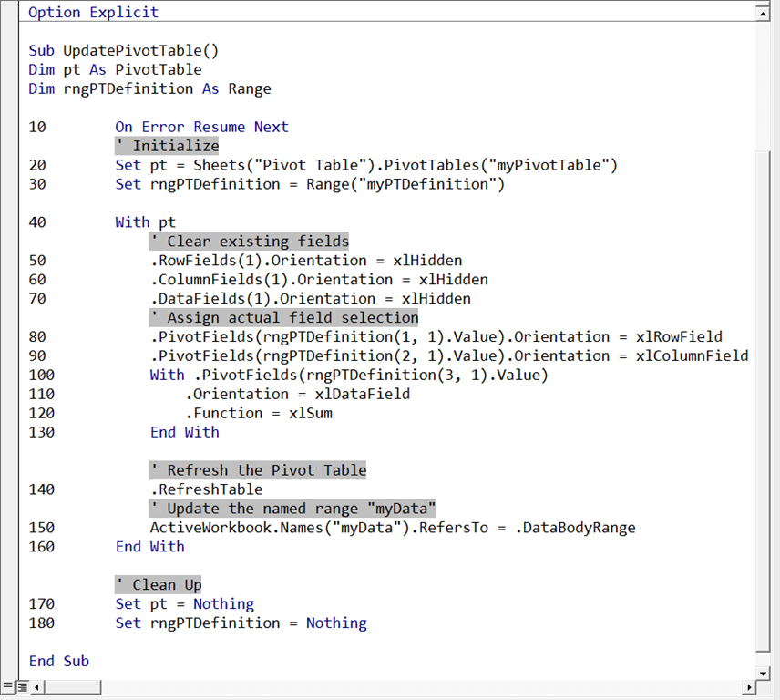Click '.Function = xlSum' line
The height and width of the screenshot is (700, 780).
click(259, 413)
